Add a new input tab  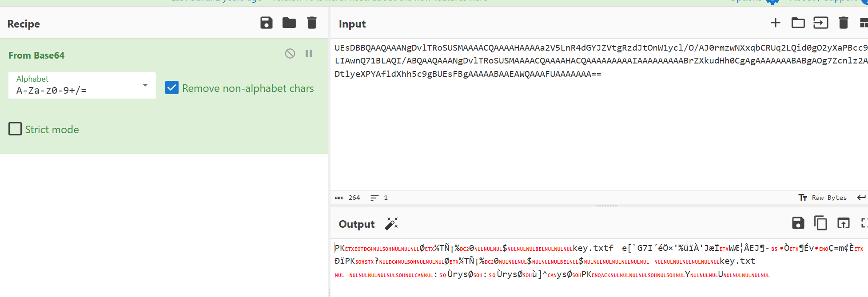click(x=775, y=23)
